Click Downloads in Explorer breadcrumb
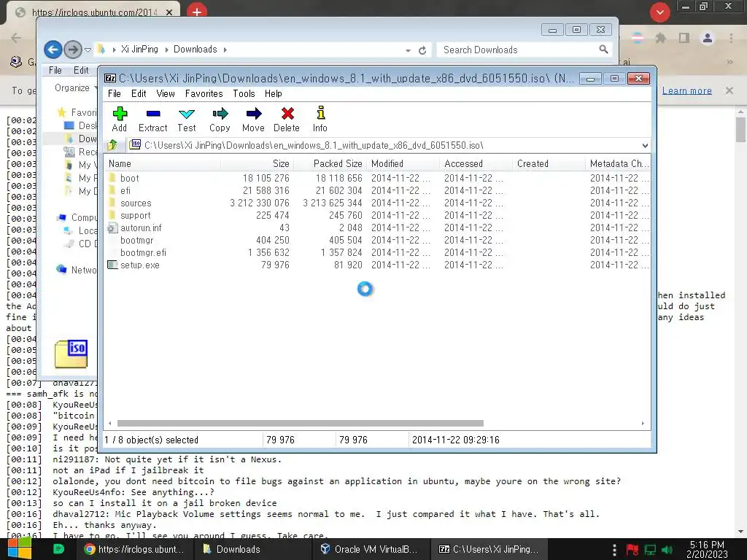This screenshot has height=560, width=747. click(x=196, y=50)
